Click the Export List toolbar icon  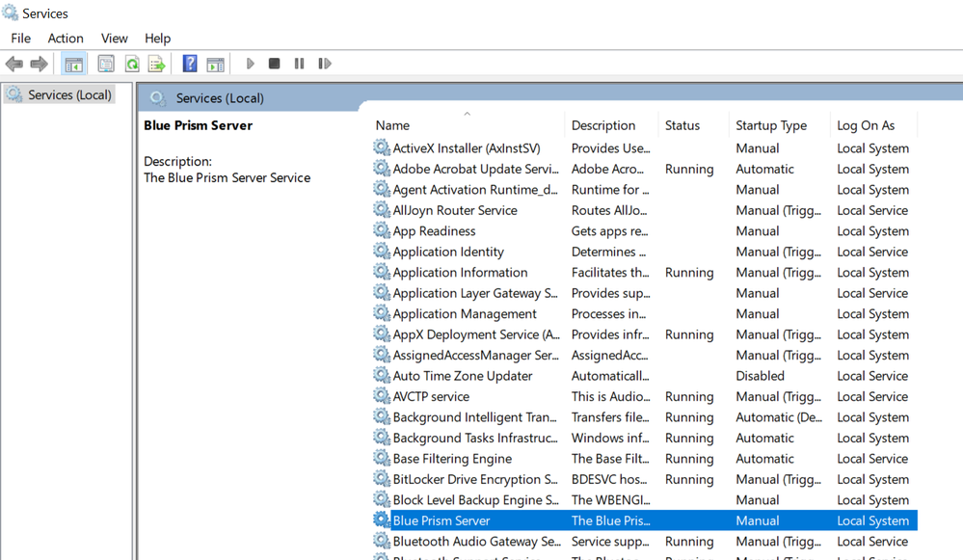click(x=156, y=65)
